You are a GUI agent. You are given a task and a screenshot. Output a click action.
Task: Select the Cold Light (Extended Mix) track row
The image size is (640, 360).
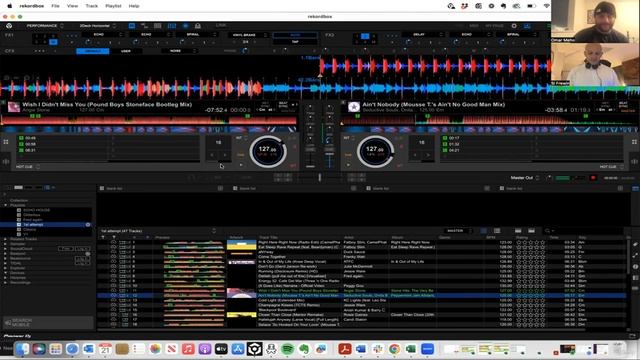[361, 300]
